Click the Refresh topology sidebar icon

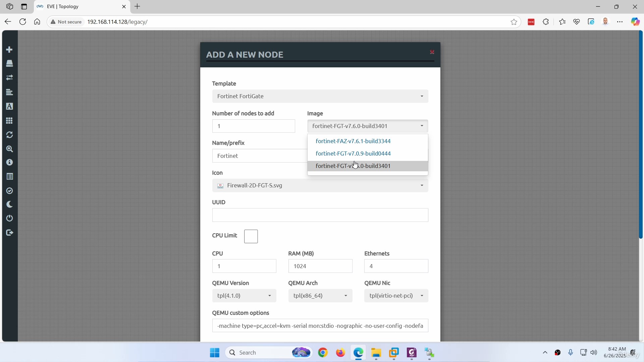[9, 135]
